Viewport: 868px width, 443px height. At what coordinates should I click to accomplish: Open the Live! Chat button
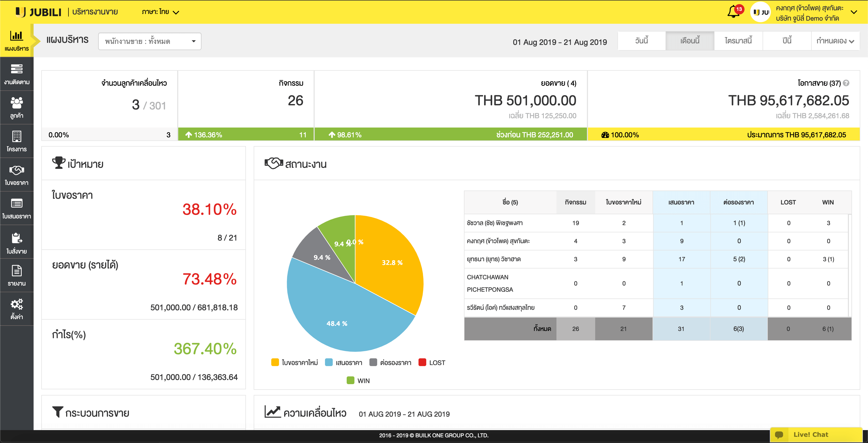tap(810, 434)
